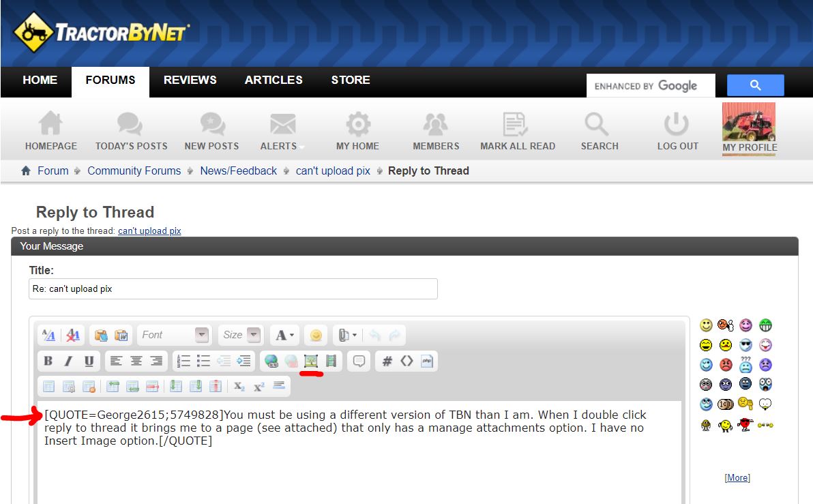Click the Superscript X² icon

click(x=258, y=386)
